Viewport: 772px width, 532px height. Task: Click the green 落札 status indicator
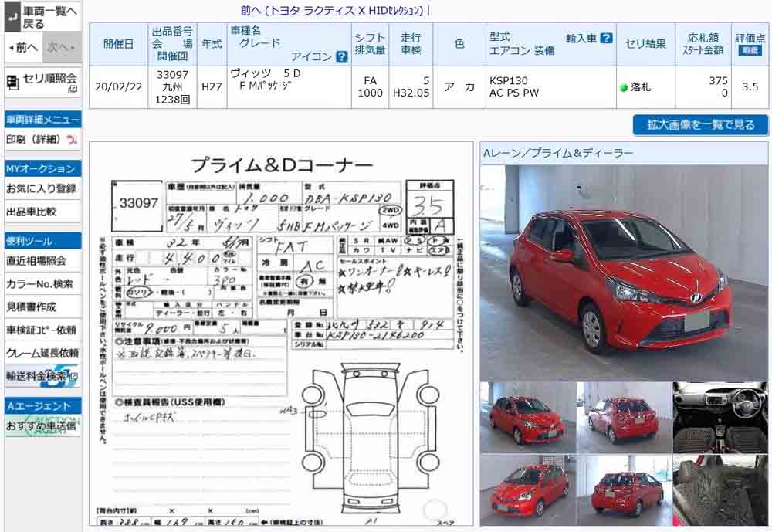(x=624, y=87)
